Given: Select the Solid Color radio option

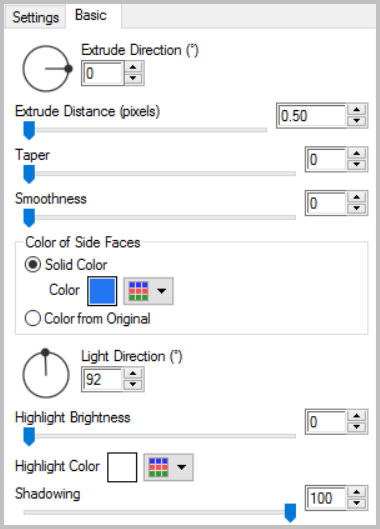Looking at the screenshot, I should [x=66, y=264].
